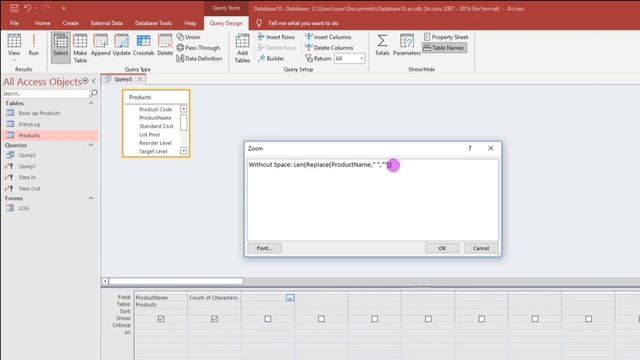Screen dimensions: 640x360
Task: Open the field dropdown in third grid column
Action: coord(290,298)
